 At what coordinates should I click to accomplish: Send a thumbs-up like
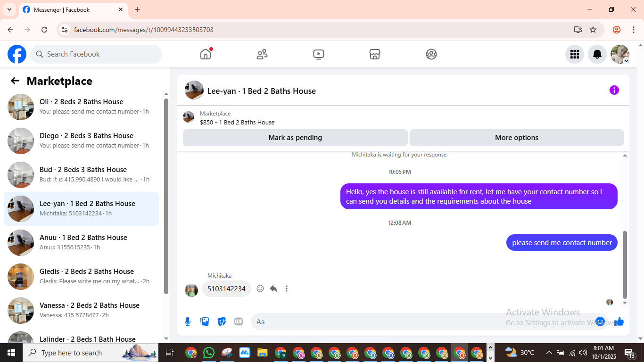click(x=619, y=321)
